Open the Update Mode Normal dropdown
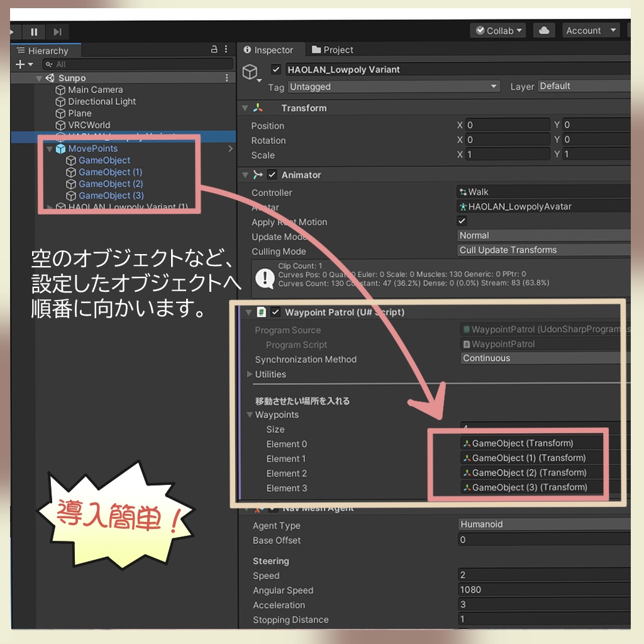The image size is (644, 644). (544, 235)
